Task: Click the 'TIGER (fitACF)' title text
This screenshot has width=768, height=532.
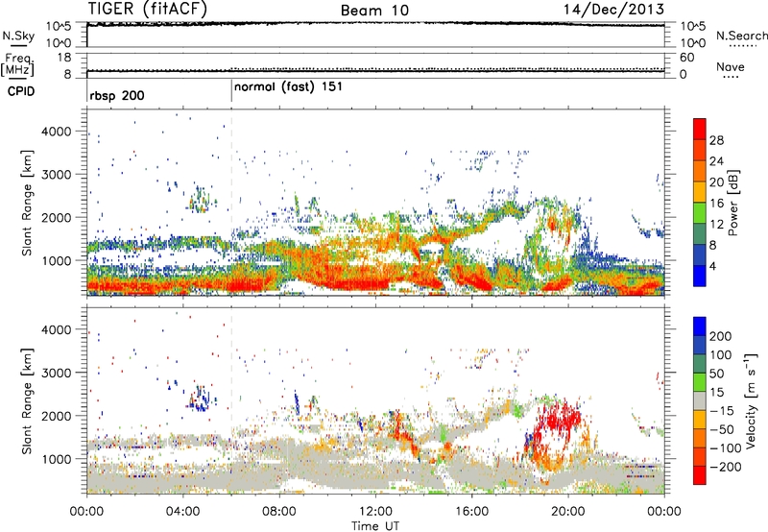Action: (x=148, y=9)
